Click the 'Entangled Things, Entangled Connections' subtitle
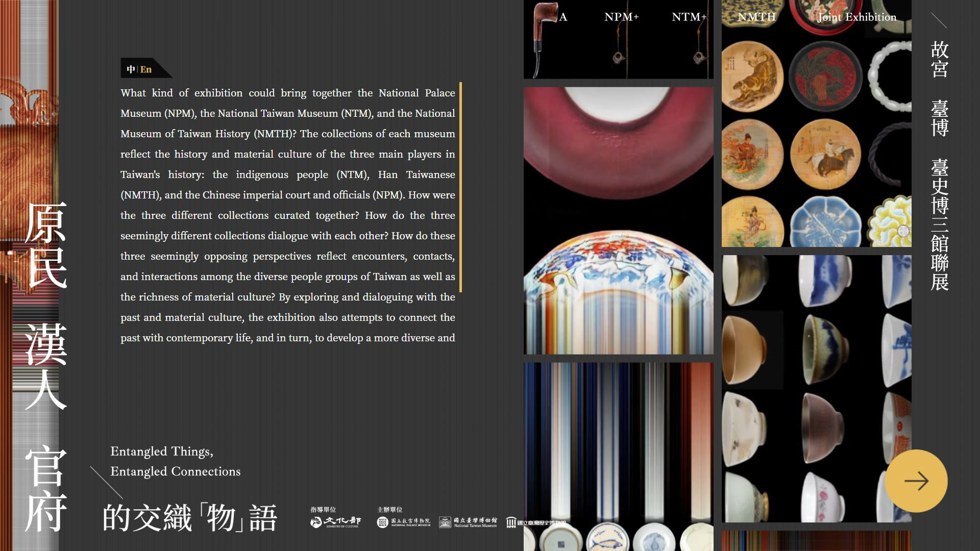 pyautogui.click(x=175, y=461)
